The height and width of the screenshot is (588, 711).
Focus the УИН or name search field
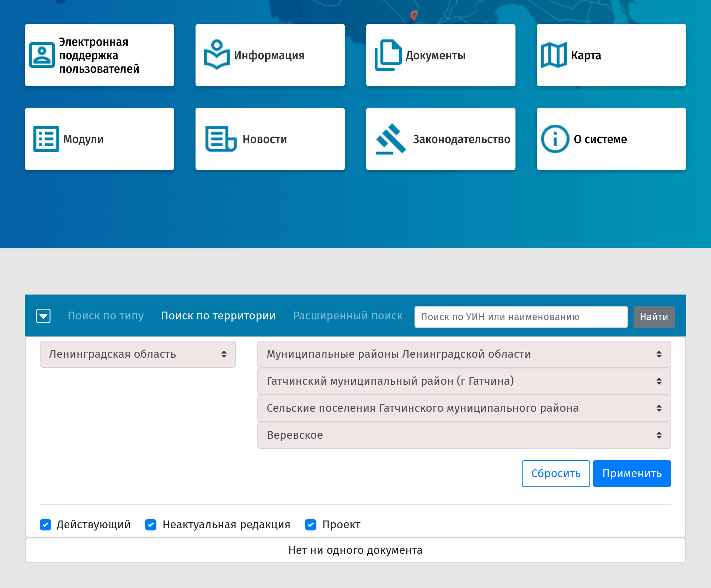521,317
